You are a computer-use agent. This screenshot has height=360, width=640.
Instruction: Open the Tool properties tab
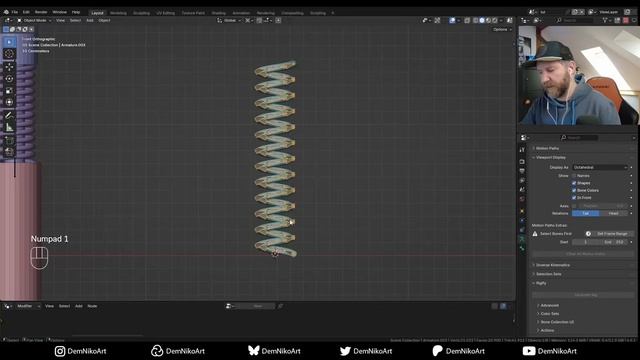(522, 150)
